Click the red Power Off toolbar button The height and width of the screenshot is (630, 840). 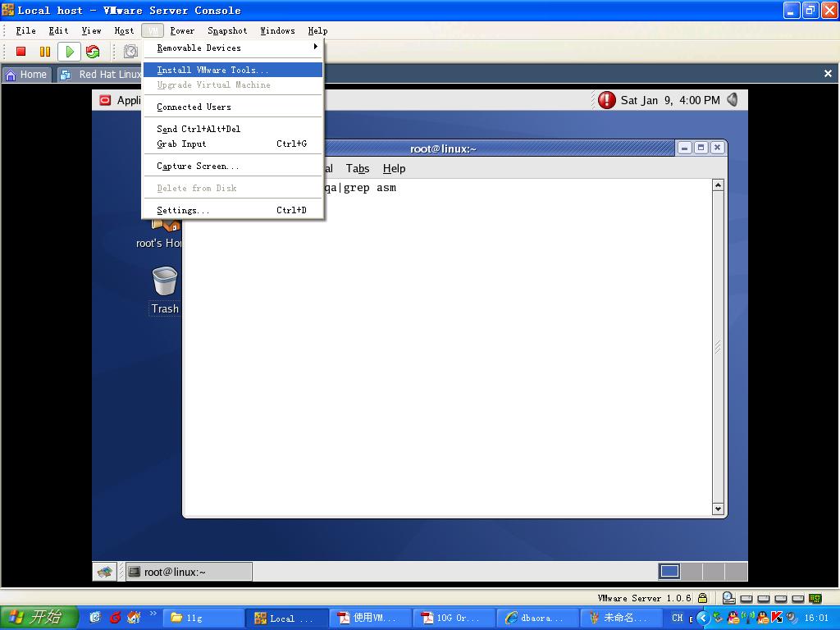[x=21, y=52]
